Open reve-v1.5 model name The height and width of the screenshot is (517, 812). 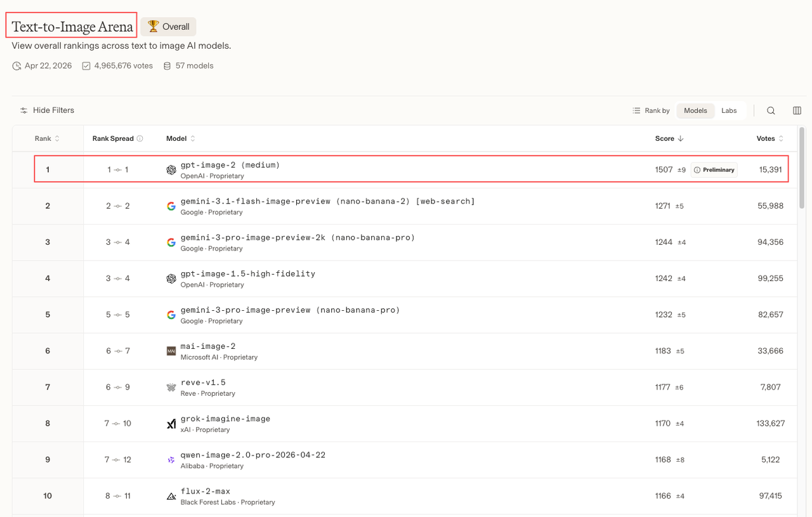203,383
